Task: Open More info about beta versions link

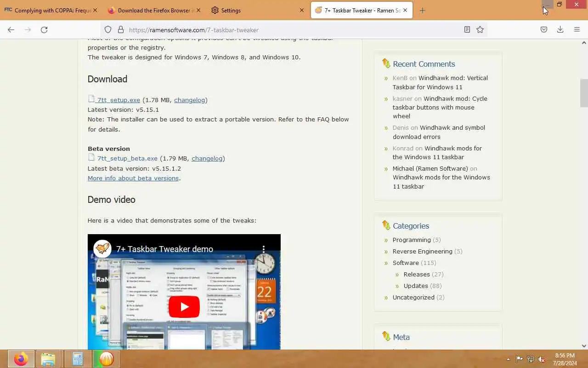Action: coord(133,178)
